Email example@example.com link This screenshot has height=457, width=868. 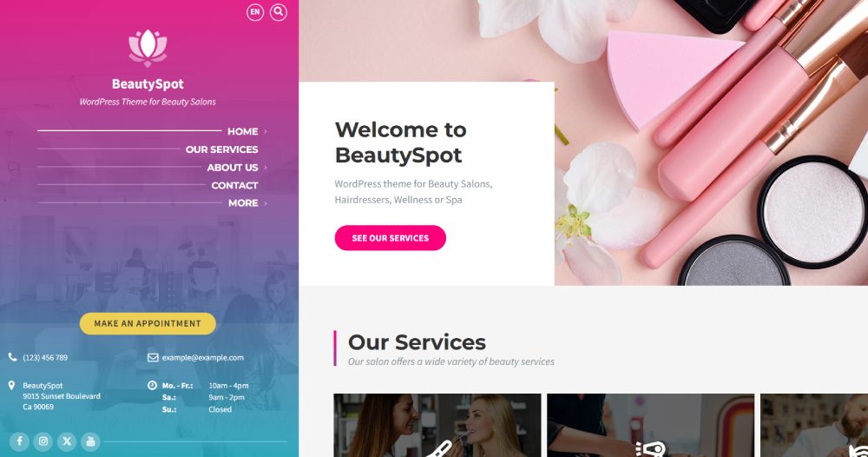tap(202, 358)
